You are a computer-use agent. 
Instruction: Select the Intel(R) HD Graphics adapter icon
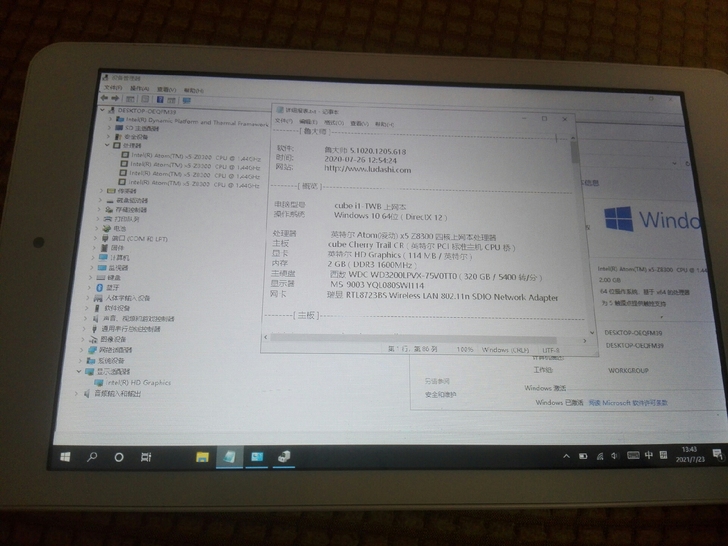pos(98,383)
